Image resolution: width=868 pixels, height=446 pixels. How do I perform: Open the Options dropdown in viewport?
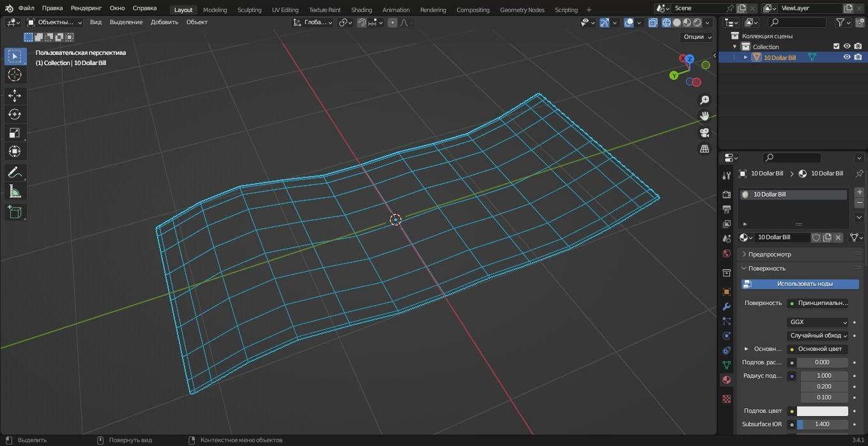tap(696, 37)
